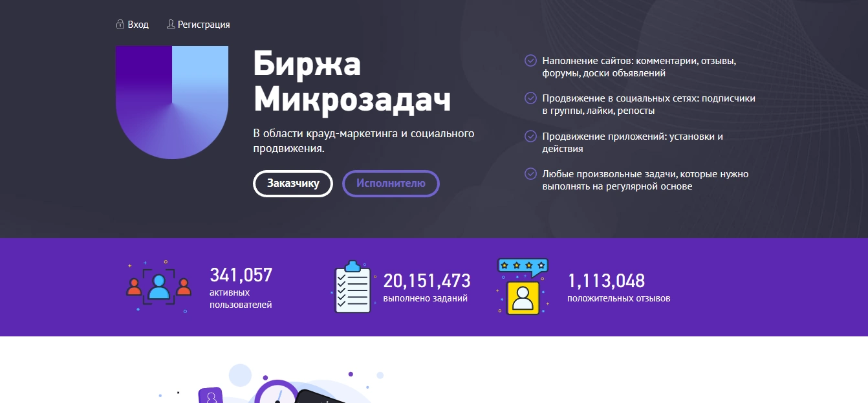
Task: Click the text Продвижение приложений: установки и действия
Action: (633, 142)
